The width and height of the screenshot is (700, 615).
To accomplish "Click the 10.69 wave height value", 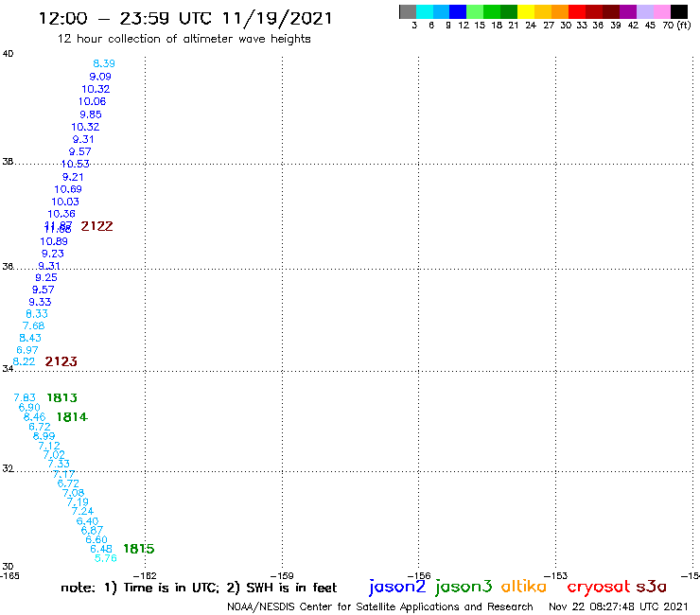I will 68,189.
